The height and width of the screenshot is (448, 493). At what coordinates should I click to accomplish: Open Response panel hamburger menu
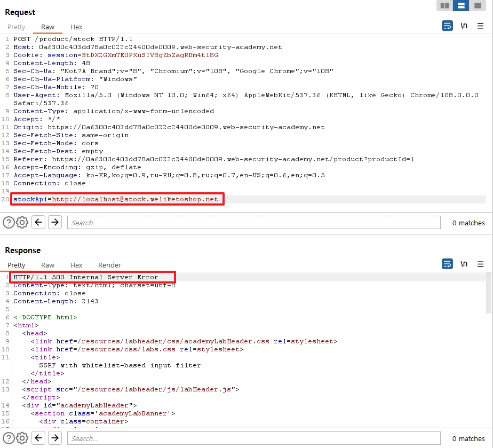(x=480, y=264)
